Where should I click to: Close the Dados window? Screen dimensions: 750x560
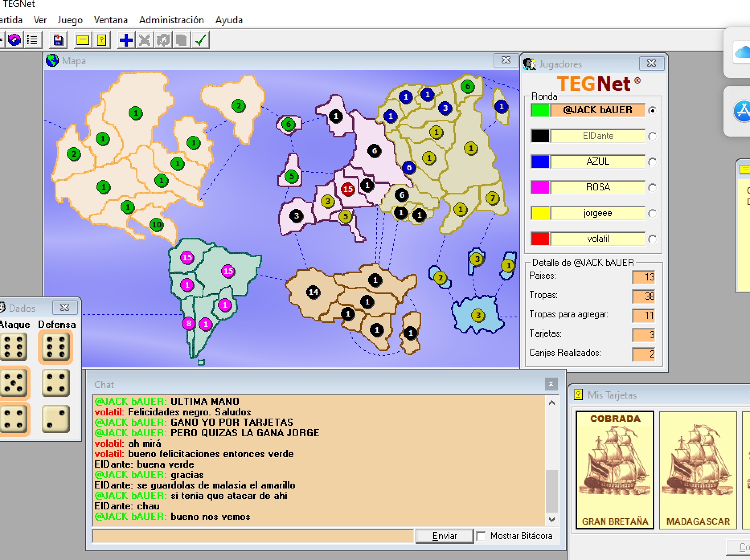click(64, 308)
